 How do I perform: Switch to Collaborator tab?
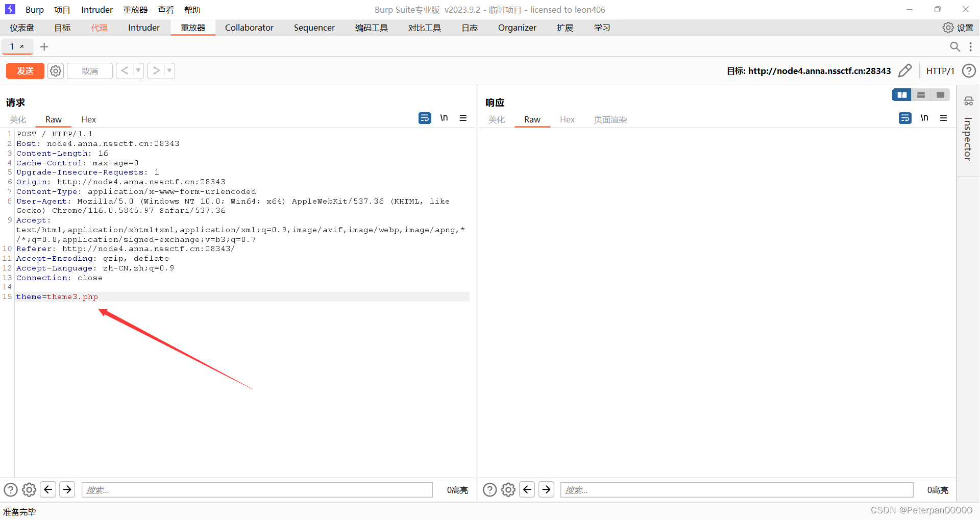(x=249, y=28)
